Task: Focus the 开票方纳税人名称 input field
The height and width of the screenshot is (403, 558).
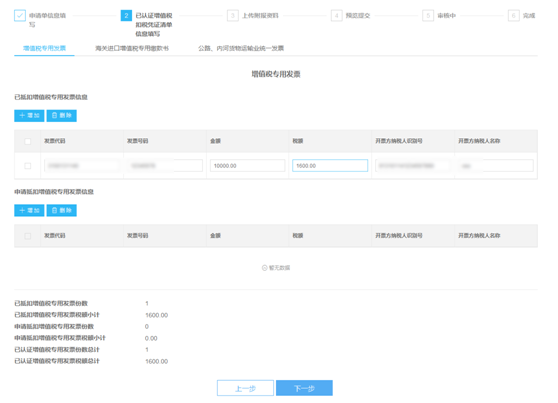Action: point(495,166)
